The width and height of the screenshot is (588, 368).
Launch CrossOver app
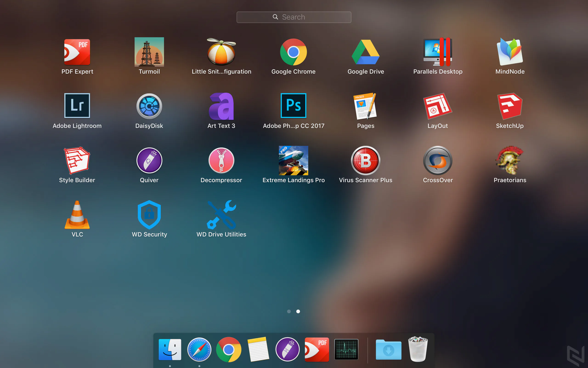438,160
